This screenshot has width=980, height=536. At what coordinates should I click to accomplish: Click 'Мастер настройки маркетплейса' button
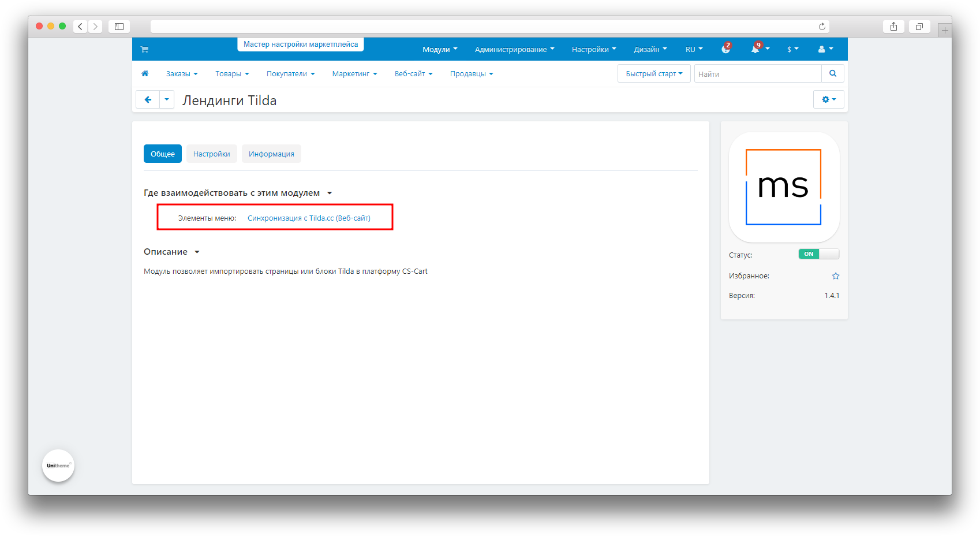[x=301, y=44]
